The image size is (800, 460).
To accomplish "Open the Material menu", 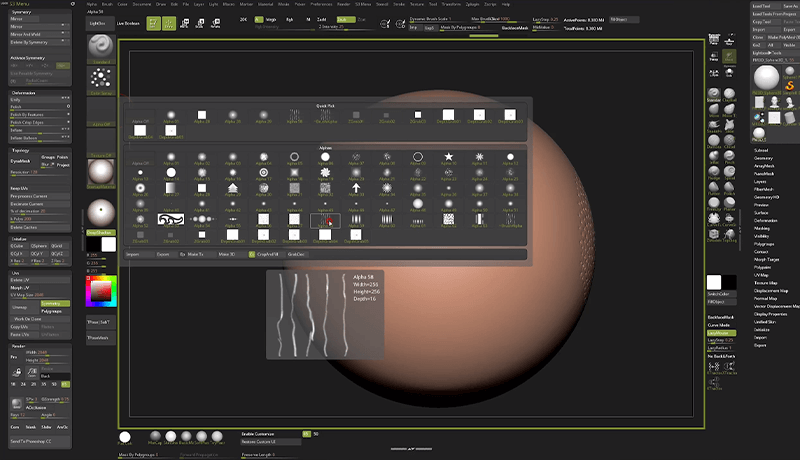I will (x=265, y=4).
